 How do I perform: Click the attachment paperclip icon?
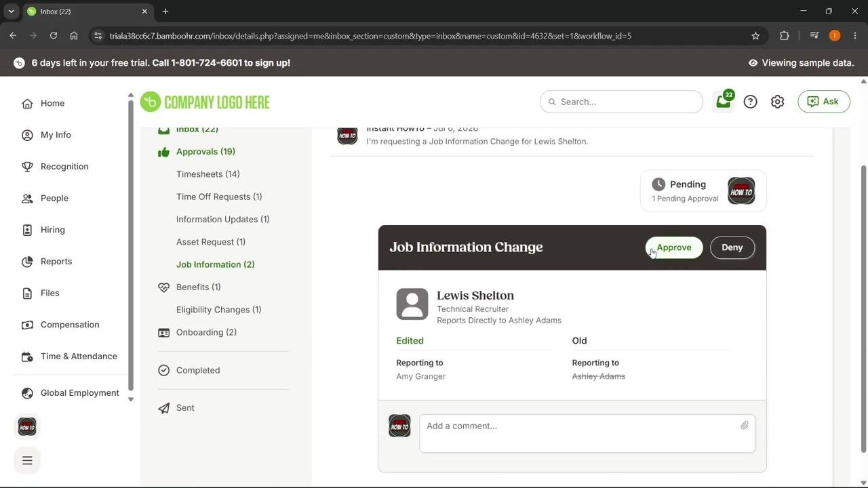pos(745,426)
